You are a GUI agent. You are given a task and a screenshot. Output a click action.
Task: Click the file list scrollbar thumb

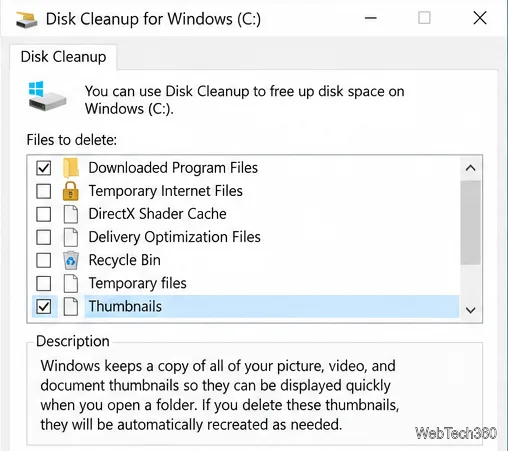tap(470, 223)
